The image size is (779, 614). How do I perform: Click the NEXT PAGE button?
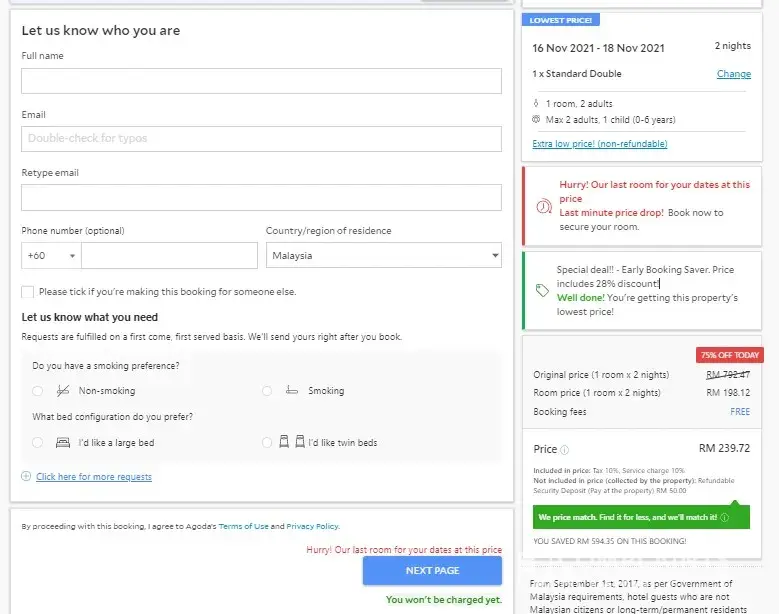[432, 570]
